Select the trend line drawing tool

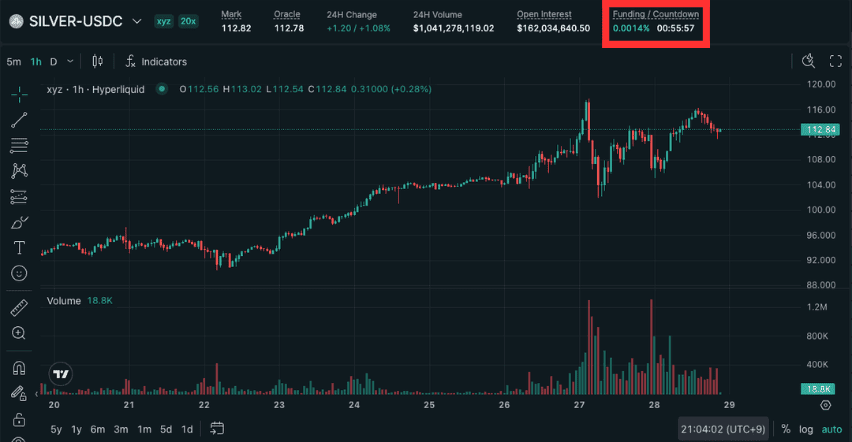[19, 120]
